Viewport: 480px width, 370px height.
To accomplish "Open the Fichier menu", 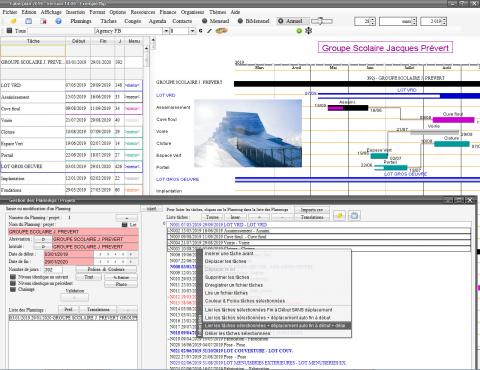I will (10, 12).
